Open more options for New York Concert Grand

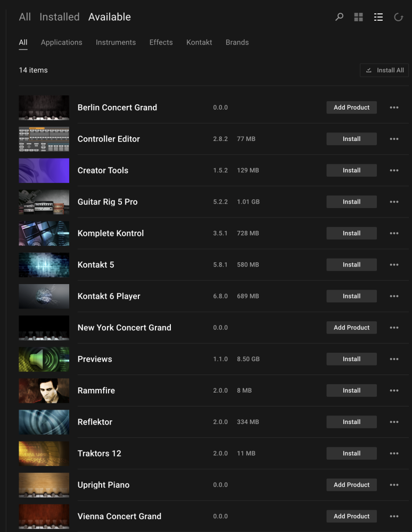394,328
